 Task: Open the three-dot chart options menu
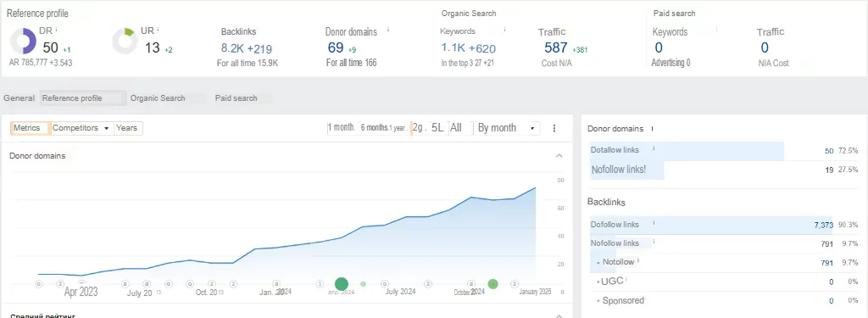point(554,128)
